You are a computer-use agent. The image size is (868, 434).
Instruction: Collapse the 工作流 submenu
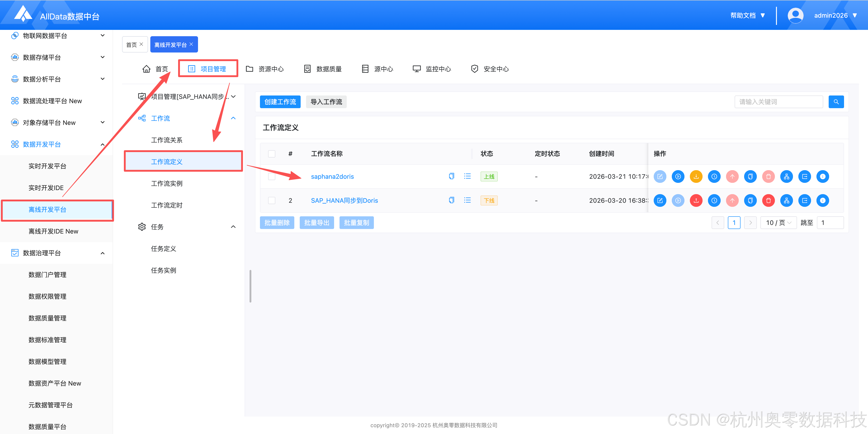click(x=233, y=118)
